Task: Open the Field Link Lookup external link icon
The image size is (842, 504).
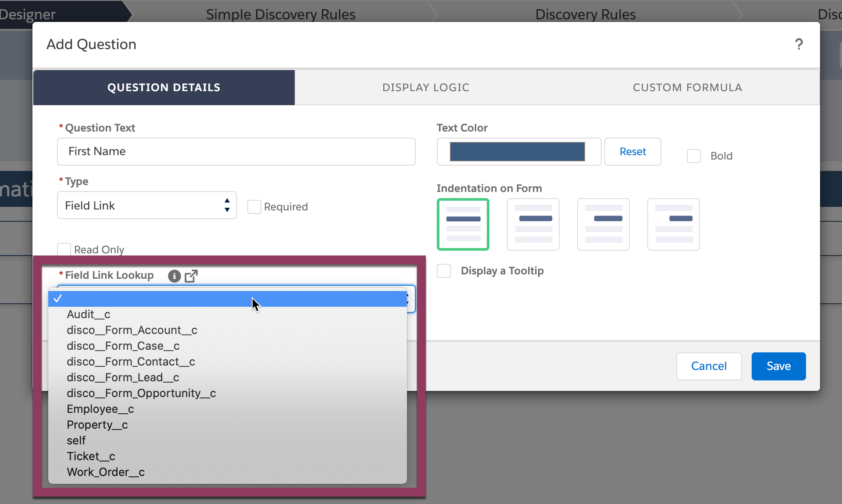Action: point(191,276)
